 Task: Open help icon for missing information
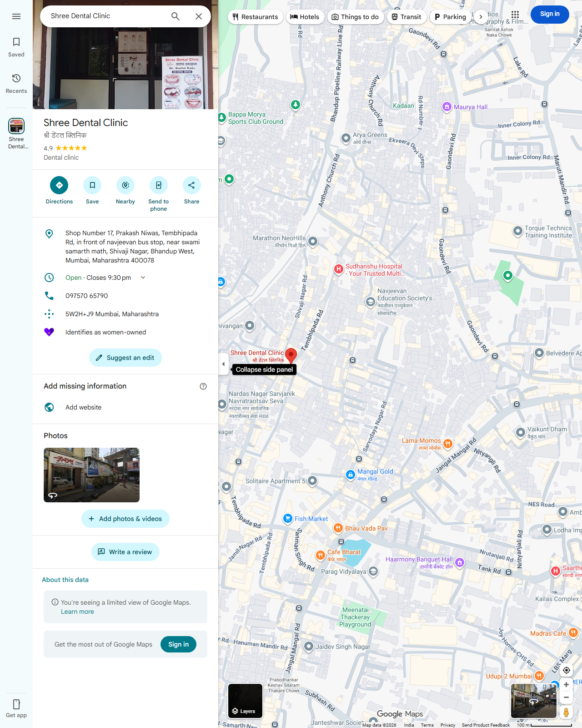click(x=203, y=386)
